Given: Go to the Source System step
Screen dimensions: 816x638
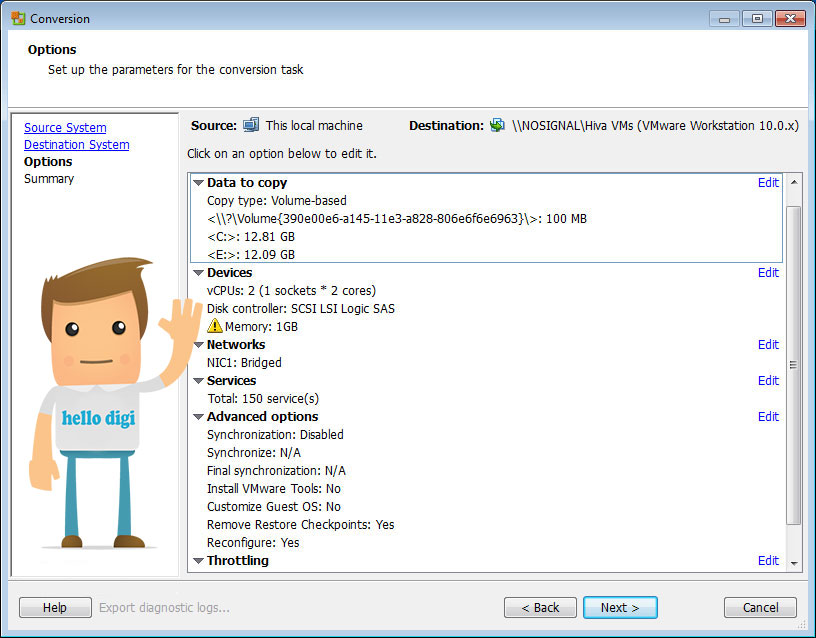Looking at the screenshot, I should click(65, 127).
